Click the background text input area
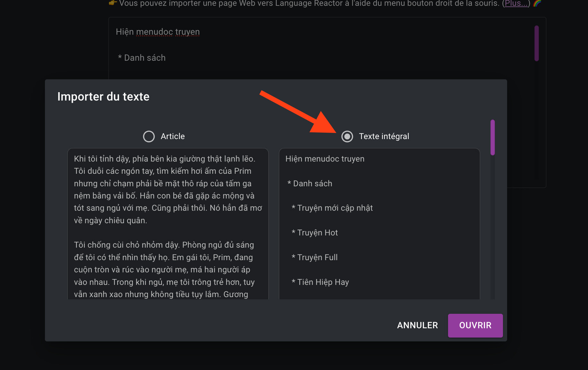This screenshot has width=588, height=370. tap(321, 48)
